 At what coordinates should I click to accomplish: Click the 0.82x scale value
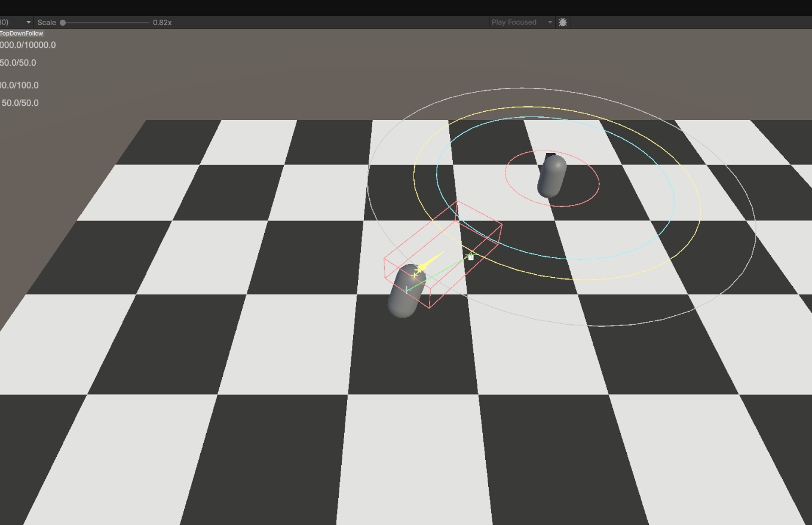click(162, 22)
